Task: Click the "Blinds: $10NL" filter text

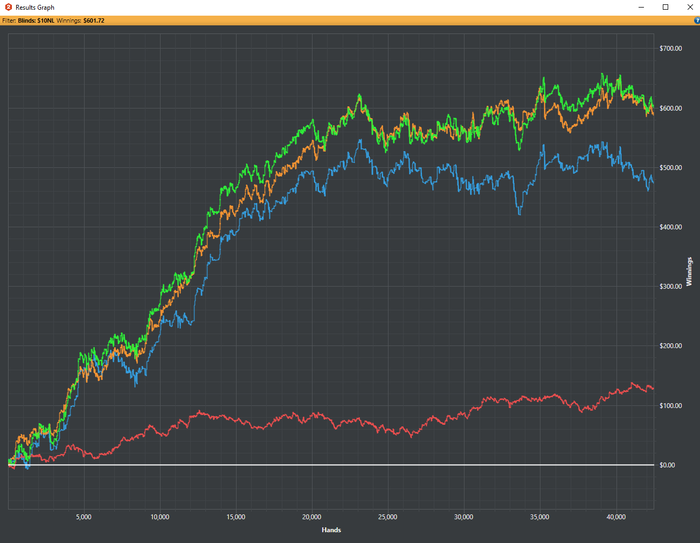Action: (x=36, y=21)
